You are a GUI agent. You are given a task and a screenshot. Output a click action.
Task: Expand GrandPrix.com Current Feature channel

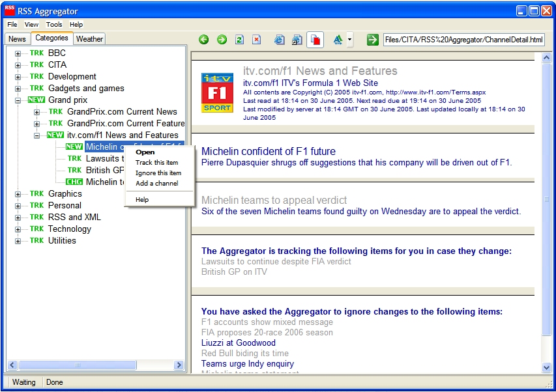tap(37, 124)
